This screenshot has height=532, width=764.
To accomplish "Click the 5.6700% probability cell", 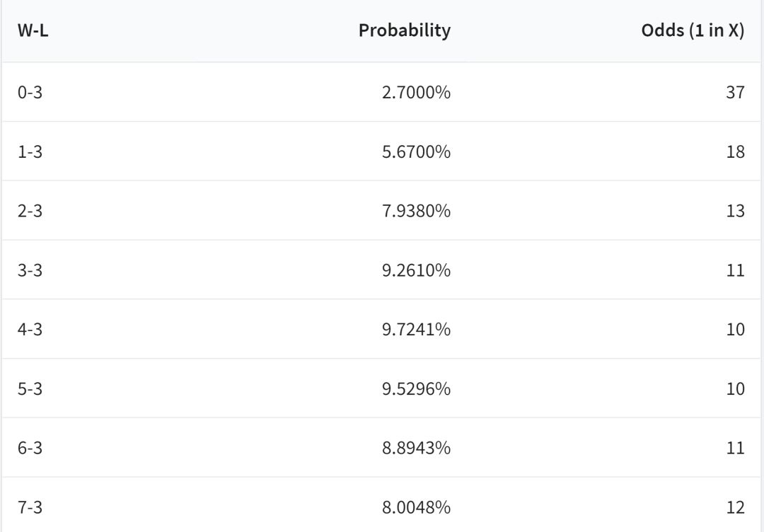I will pos(416,151).
